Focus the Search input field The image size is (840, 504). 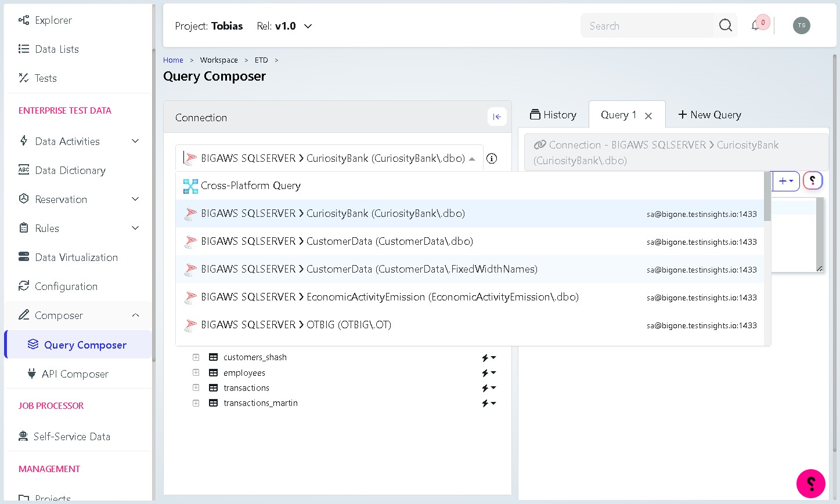click(647, 26)
